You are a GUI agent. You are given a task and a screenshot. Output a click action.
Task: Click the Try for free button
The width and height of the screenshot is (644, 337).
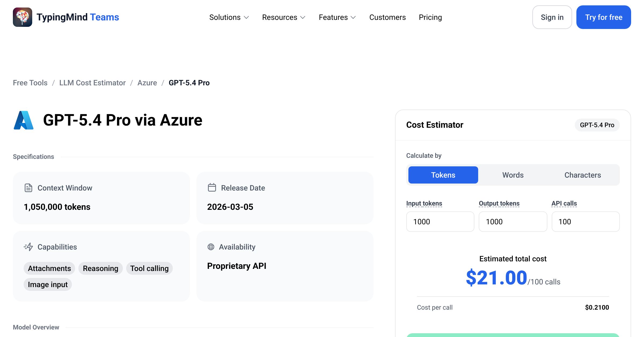604,17
